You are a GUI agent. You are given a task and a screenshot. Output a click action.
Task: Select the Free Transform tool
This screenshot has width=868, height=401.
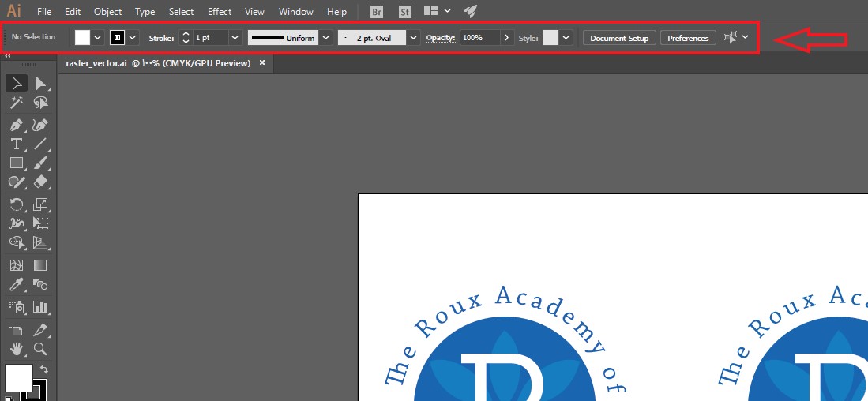(40, 223)
